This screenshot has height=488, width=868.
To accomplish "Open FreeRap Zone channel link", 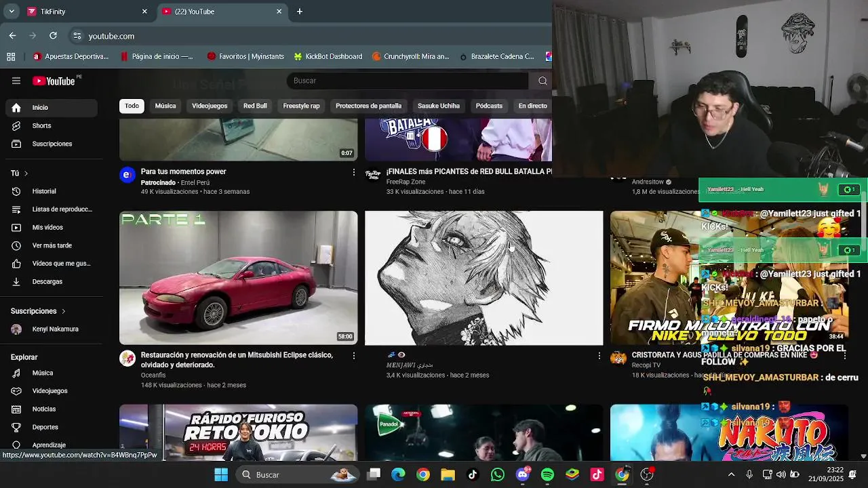I will 406,182.
